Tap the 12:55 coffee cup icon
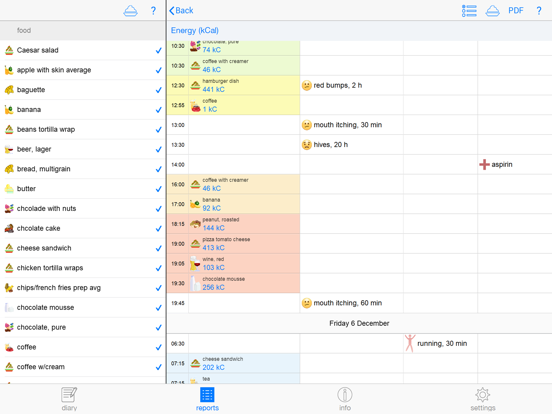The height and width of the screenshot is (414, 552). point(195,105)
